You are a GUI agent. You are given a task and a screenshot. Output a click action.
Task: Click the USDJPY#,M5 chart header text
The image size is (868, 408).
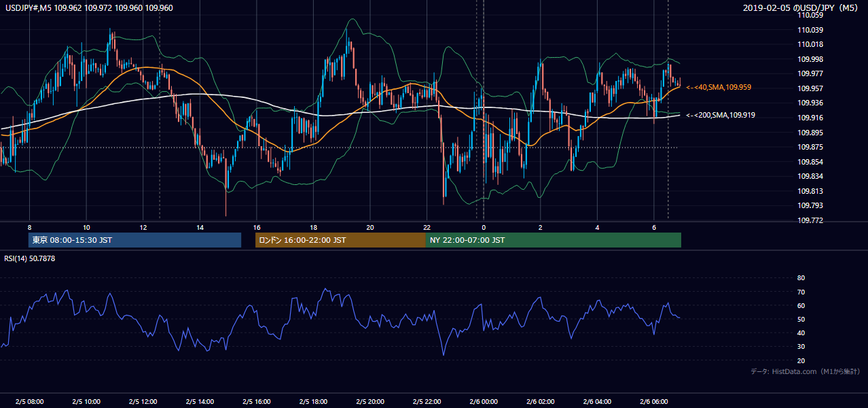coord(89,8)
